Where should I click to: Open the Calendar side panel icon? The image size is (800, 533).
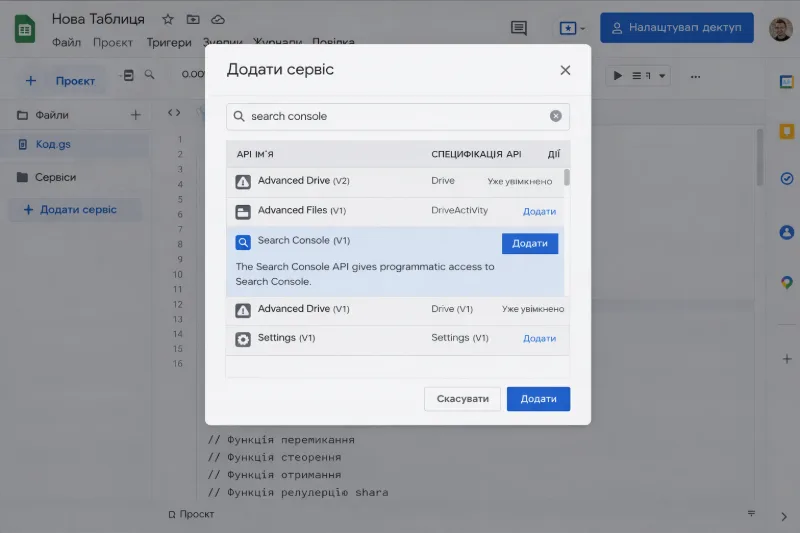tap(786, 82)
